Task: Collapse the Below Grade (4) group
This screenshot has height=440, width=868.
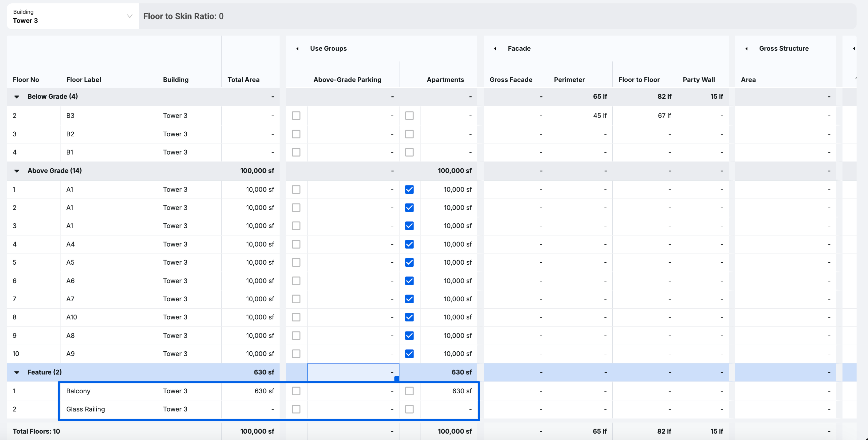Action: 16,97
